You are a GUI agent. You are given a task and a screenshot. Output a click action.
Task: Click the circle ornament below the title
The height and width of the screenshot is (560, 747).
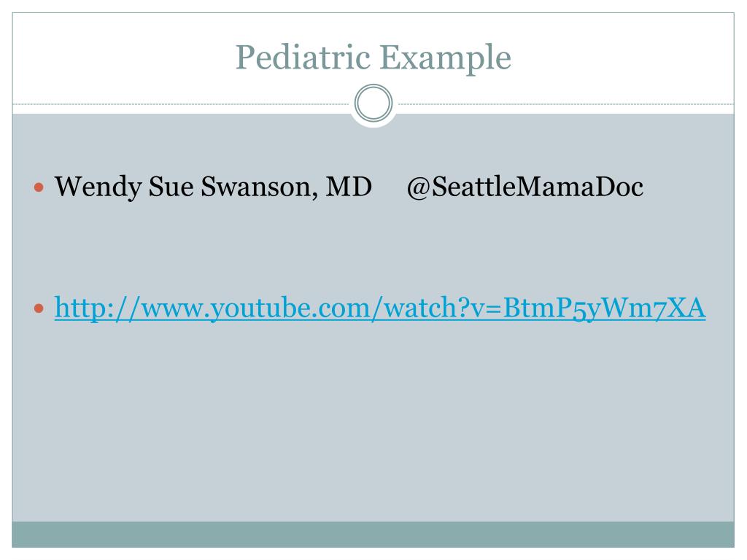(x=373, y=104)
